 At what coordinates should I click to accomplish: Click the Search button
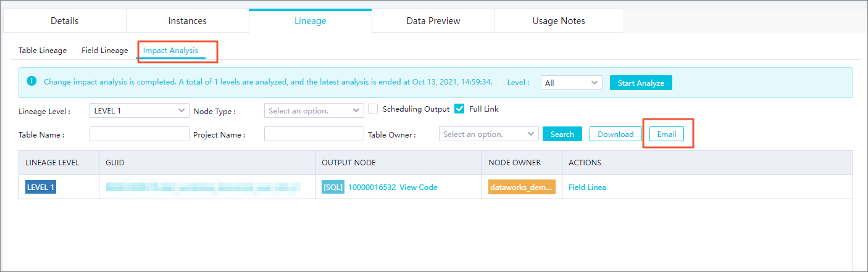pyautogui.click(x=562, y=134)
